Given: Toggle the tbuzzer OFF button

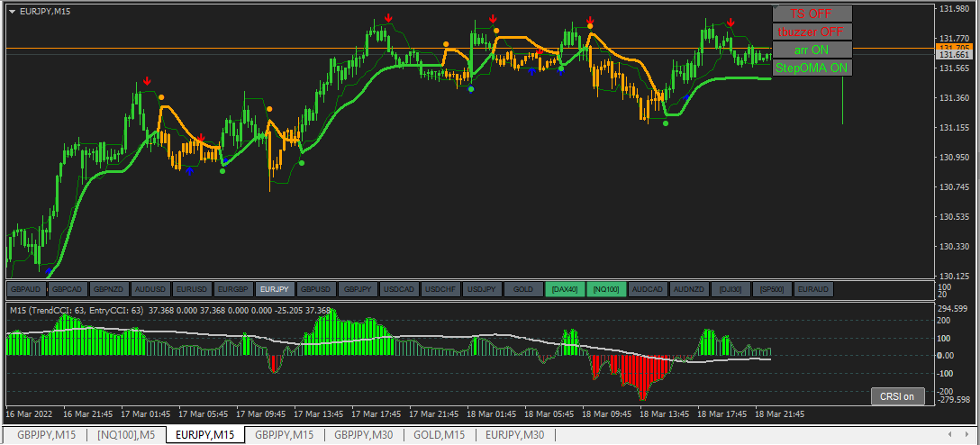Looking at the screenshot, I should pos(812,32).
